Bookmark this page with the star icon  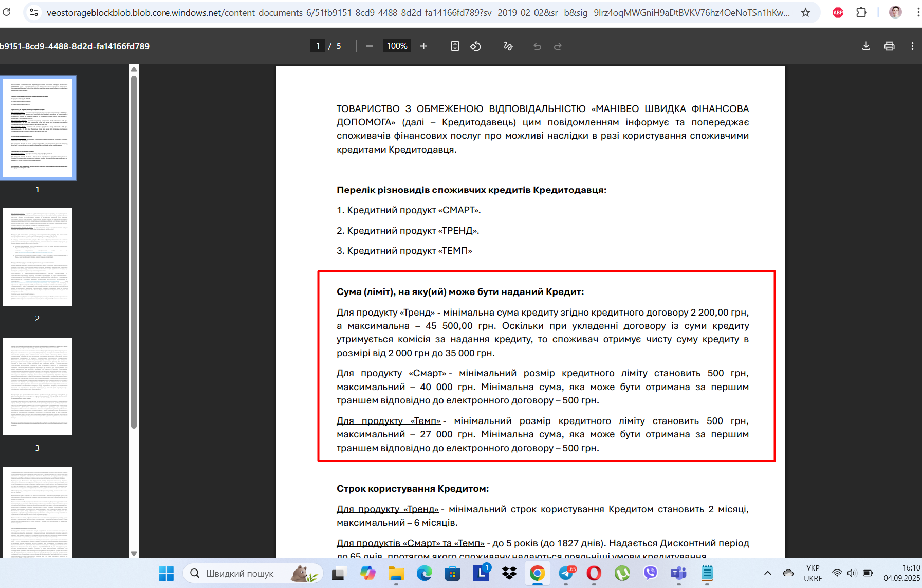805,12
